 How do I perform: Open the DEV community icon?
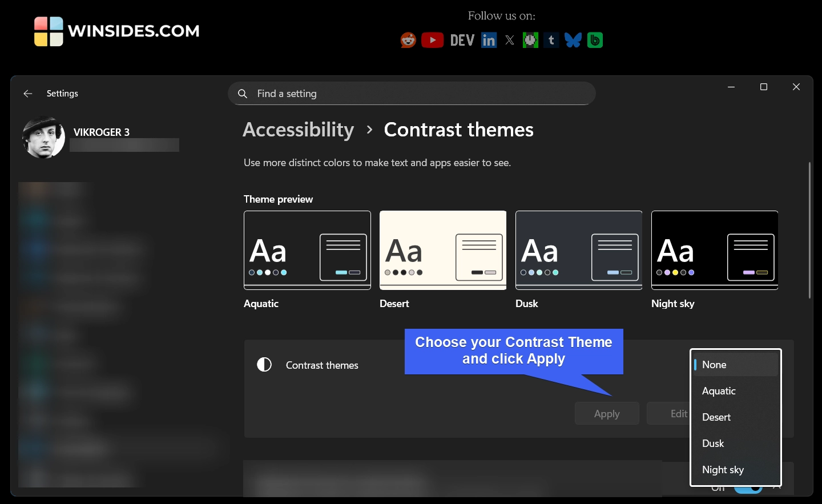point(462,40)
